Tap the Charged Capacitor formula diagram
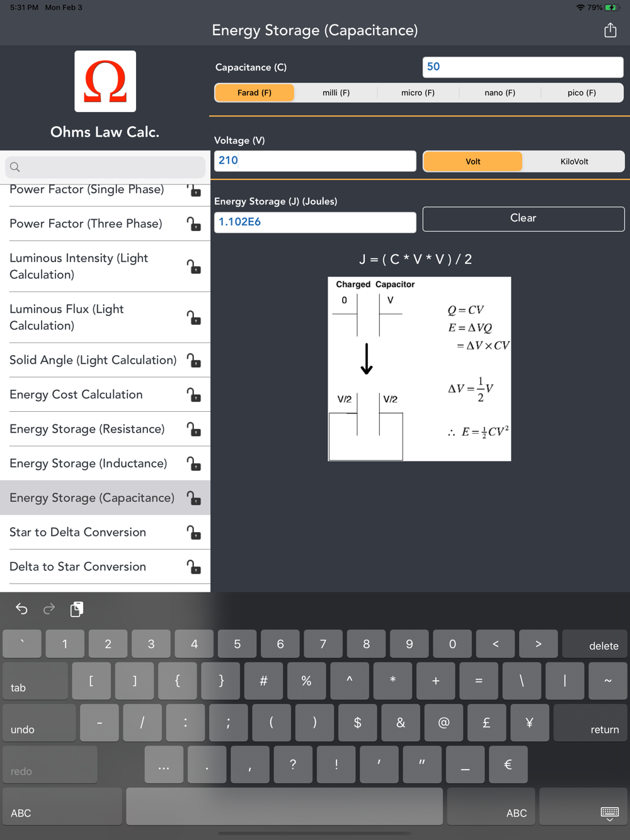The width and height of the screenshot is (630, 840). (420, 369)
